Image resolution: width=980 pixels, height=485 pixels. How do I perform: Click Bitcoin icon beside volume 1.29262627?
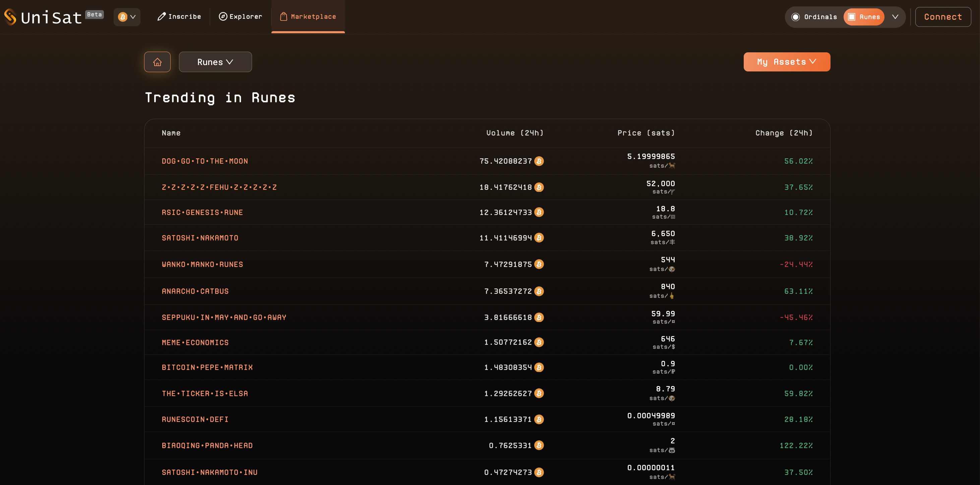pos(539,394)
